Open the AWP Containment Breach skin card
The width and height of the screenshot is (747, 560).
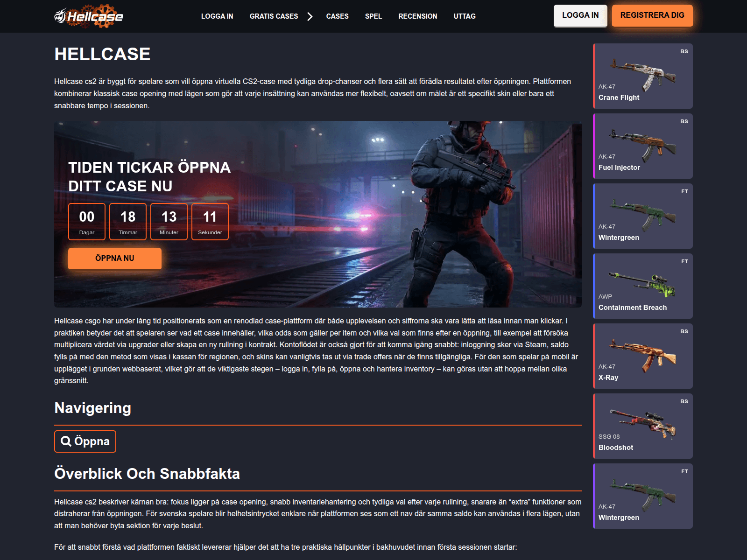[643, 286]
